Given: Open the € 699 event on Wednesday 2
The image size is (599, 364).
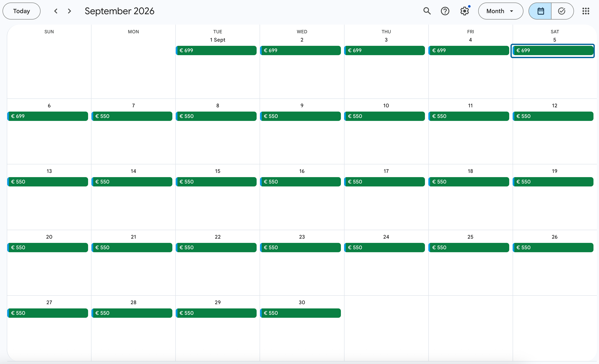Looking at the screenshot, I should [x=300, y=50].
